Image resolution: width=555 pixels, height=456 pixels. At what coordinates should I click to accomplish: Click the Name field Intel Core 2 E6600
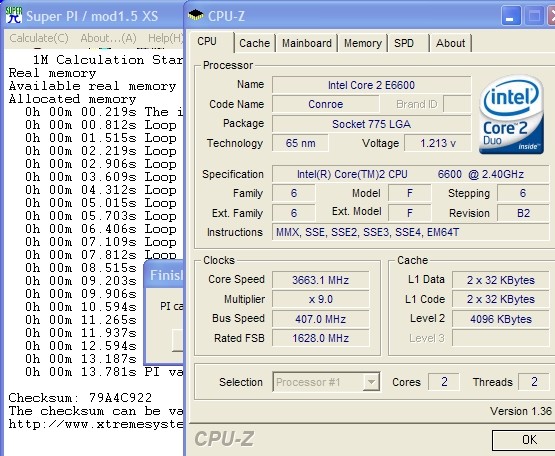coord(371,85)
